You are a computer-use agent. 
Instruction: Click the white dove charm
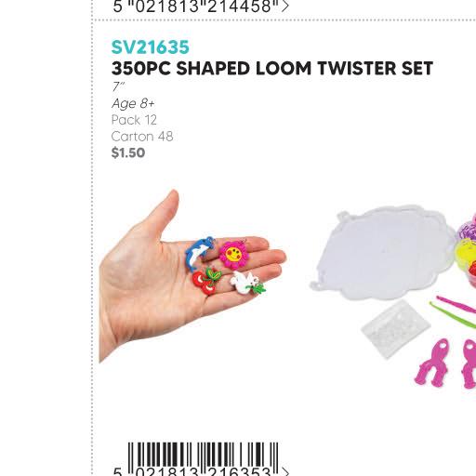(x=247, y=284)
